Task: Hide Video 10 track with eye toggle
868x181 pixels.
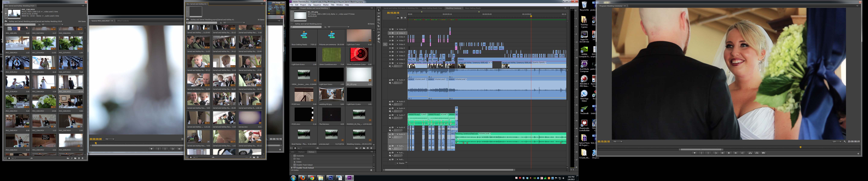Action: [390, 29]
